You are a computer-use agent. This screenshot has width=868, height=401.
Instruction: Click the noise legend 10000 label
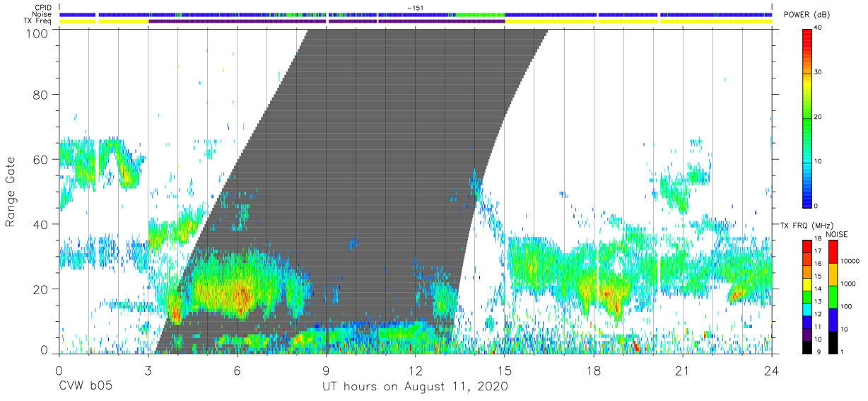tap(850, 261)
